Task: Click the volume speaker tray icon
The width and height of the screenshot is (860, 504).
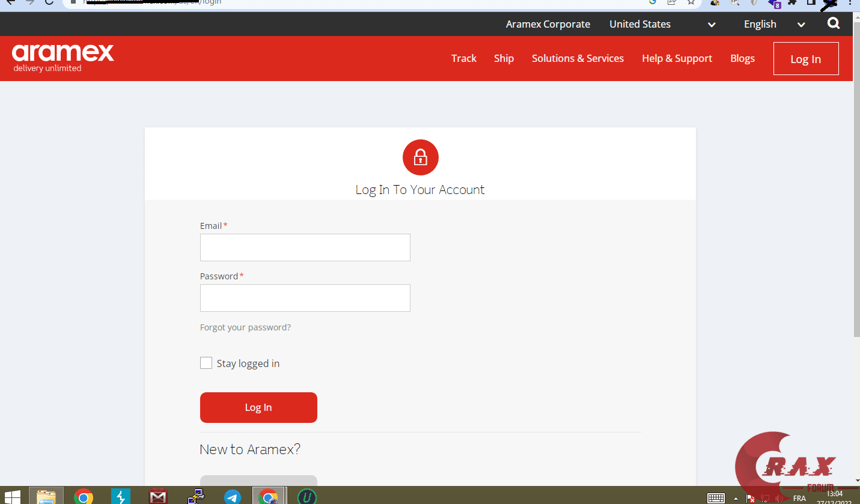Action: coord(780,498)
